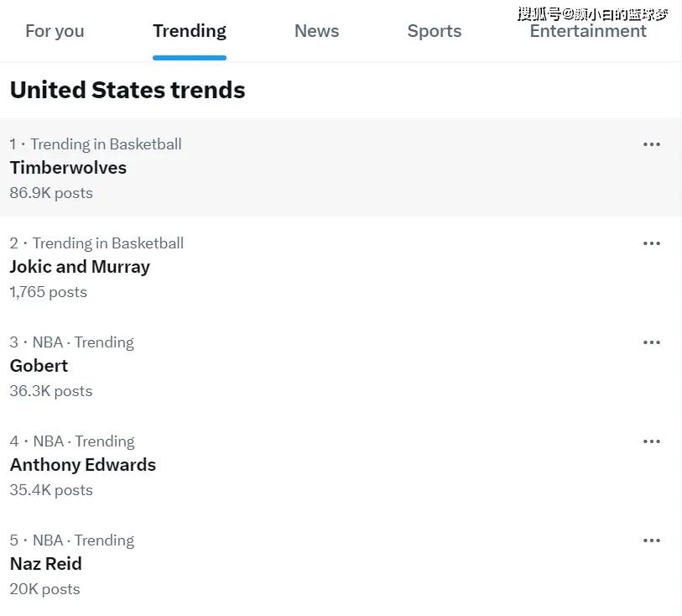Click the United States trends heading
Viewport: 682px width, 616px height.
pyautogui.click(x=128, y=90)
